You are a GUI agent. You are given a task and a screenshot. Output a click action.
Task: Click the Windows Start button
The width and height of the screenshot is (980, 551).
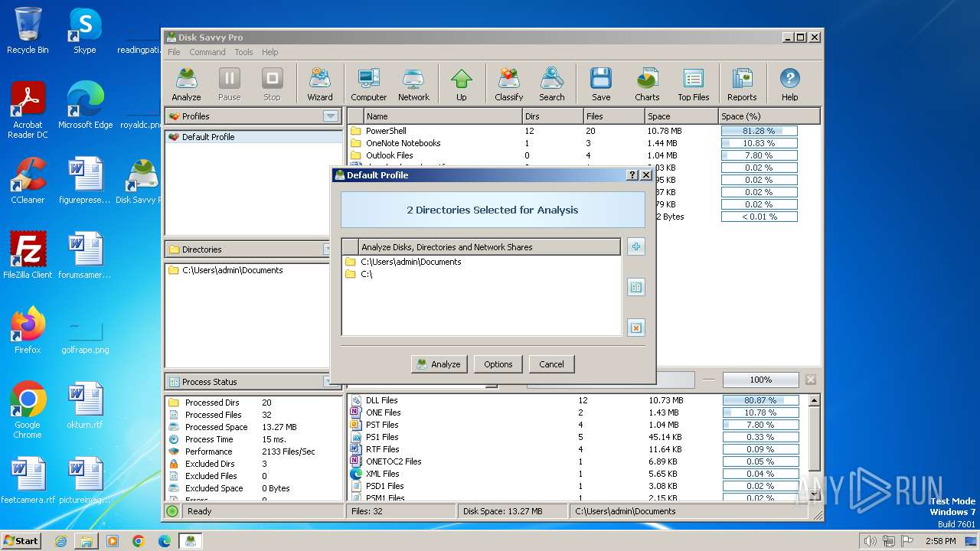pyautogui.click(x=21, y=540)
